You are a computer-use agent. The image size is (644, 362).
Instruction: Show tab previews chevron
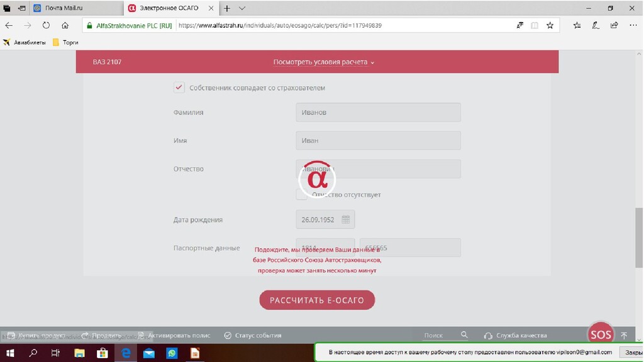[x=242, y=8]
